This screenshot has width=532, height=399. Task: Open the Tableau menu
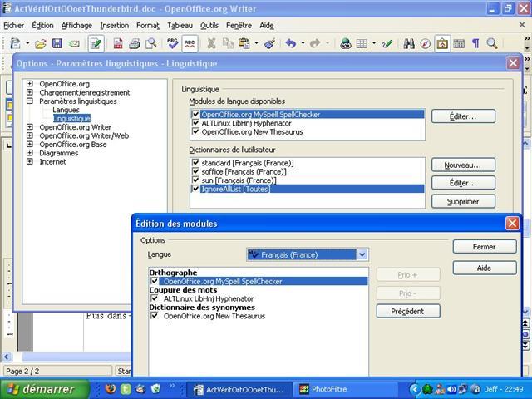[180, 26]
